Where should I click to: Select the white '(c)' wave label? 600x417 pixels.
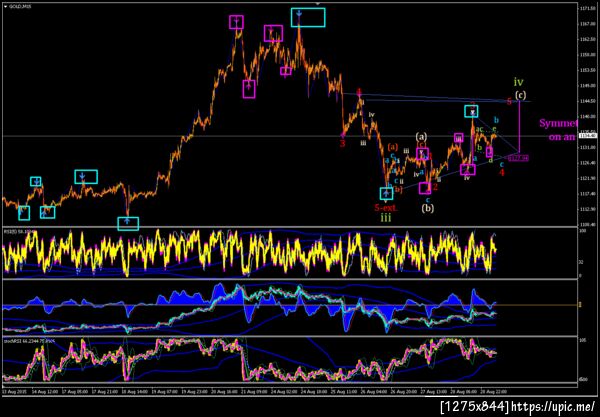(x=520, y=94)
